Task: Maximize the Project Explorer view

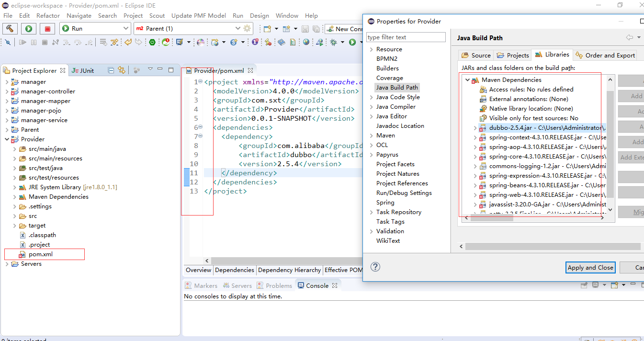Action: (171, 69)
